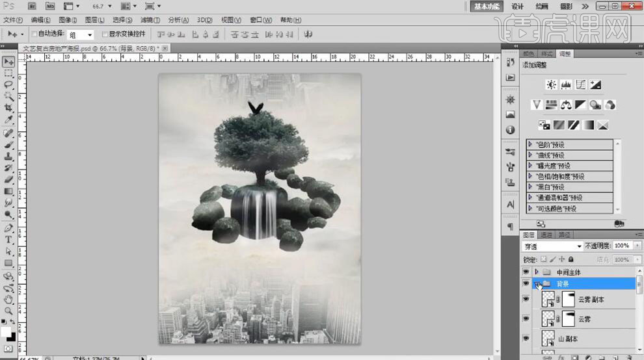Toggle lock all for layer
The width and height of the screenshot is (644, 360).
[x=571, y=259]
